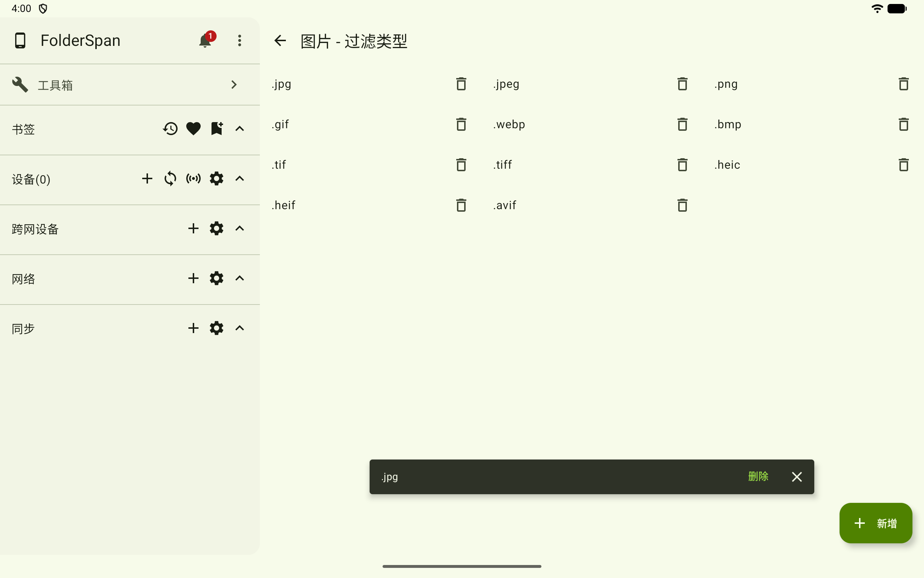
Task: Delete the .tif filter type
Action: [x=461, y=165]
